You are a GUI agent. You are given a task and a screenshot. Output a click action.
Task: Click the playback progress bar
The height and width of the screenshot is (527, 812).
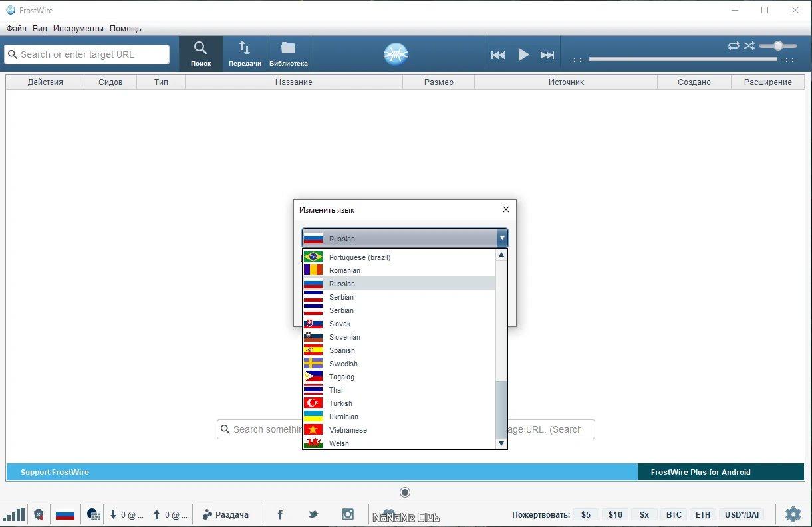683,59
